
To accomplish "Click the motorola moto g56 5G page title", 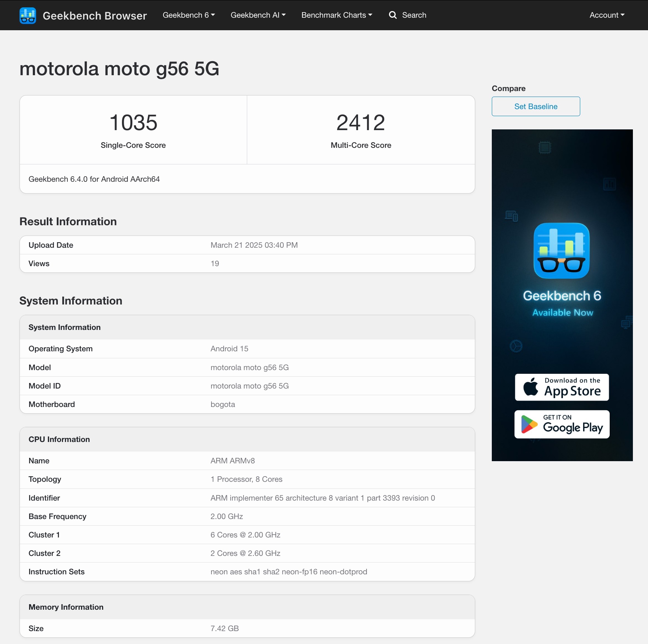I will [119, 69].
